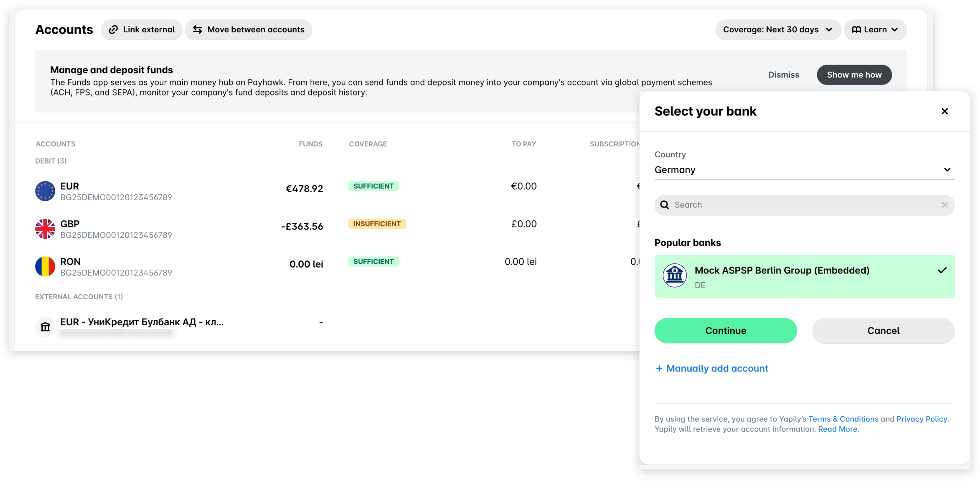This screenshot has width=980, height=482.
Task: Click the INSUFFICIENT coverage badge for GBP
Action: tap(377, 224)
